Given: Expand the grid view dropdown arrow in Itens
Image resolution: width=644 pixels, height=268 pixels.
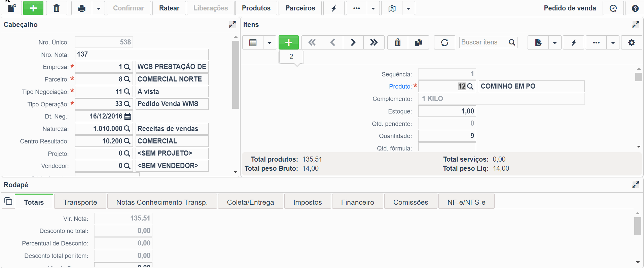Looking at the screenshot, I should click(x=270, y=42).
